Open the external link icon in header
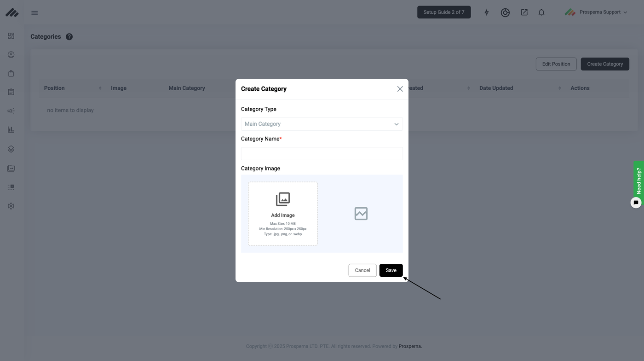The width and height of the screenshot is (644, 361). pos(524,12)
